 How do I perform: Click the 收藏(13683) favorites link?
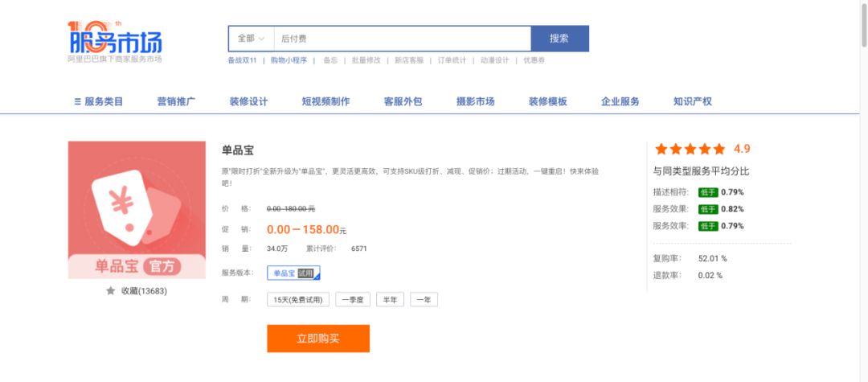pyautogui.click(x=144, y=290)
